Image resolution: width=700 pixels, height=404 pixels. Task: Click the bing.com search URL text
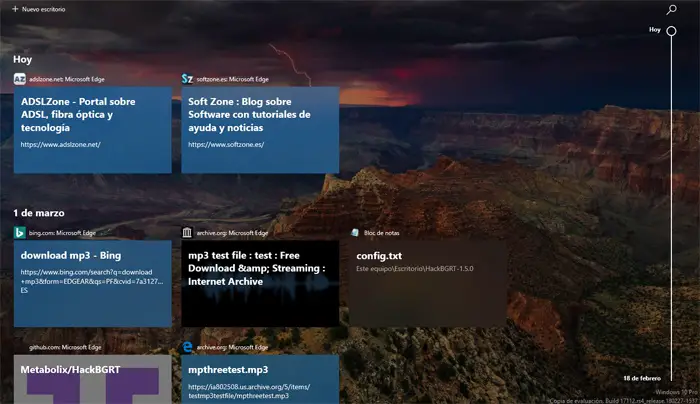(x=92, y=281)
